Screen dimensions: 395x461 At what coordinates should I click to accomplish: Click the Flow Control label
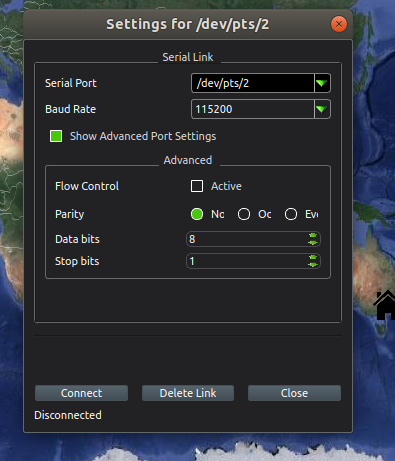tap(87, 186)
